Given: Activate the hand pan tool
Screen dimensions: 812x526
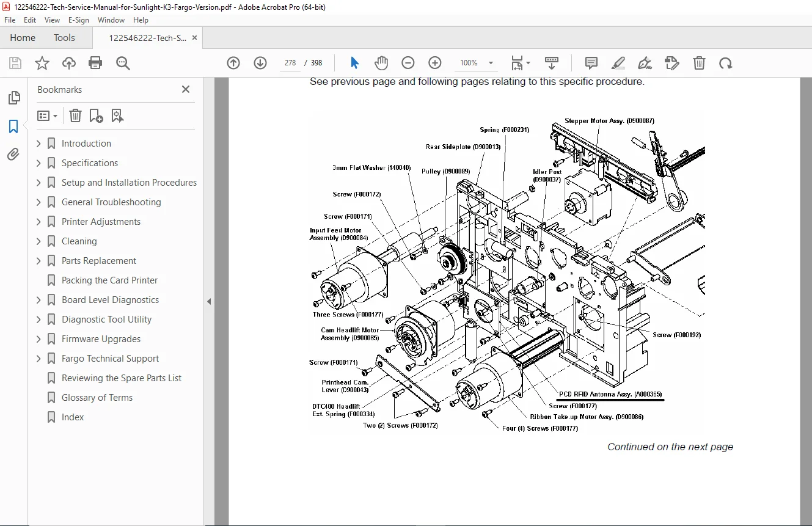Looking at the screenshot, I should coord(381,63).
